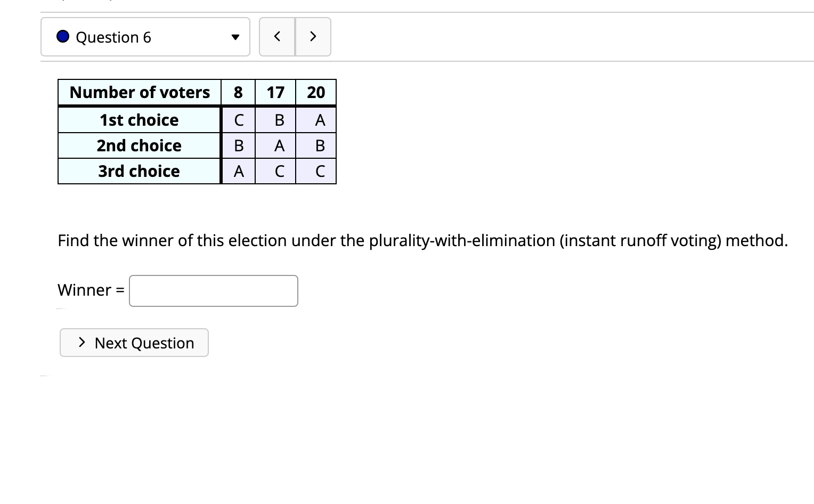This screenshot has width=814, height=504.
Task: Go to next question arrow
Action: tap(313, 37)
